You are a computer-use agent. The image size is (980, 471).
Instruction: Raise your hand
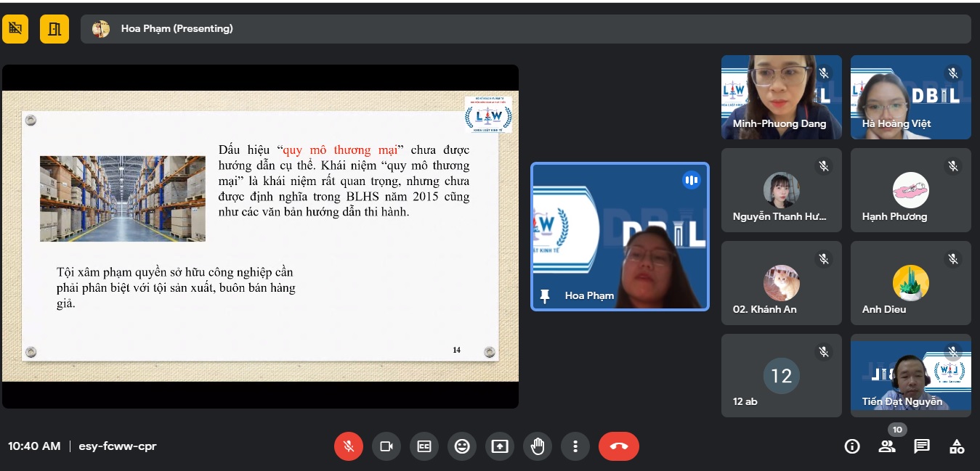(538, 446)
